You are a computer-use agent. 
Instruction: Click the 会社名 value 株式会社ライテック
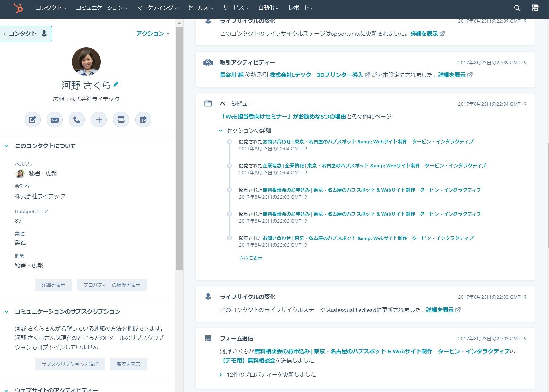40,196
